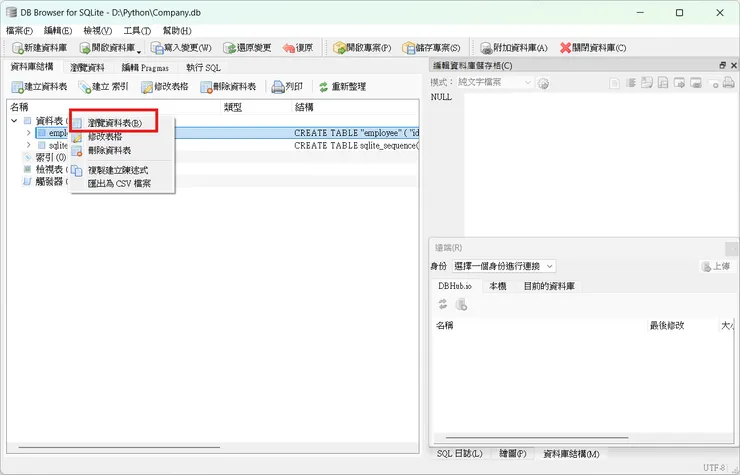
Task: Switch to the 資料庫結構(M) bottom tab
Action: (x=572, y=454)
